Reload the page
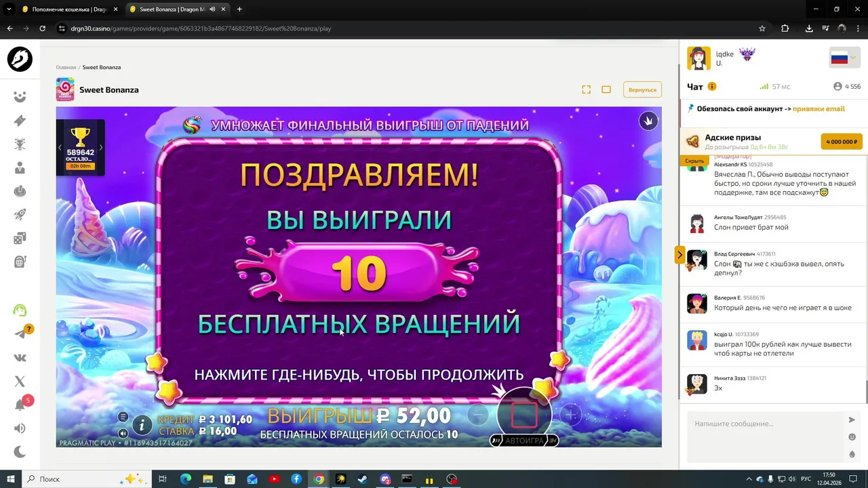Viewport: 868px width, 488px height. pos(42,28)
